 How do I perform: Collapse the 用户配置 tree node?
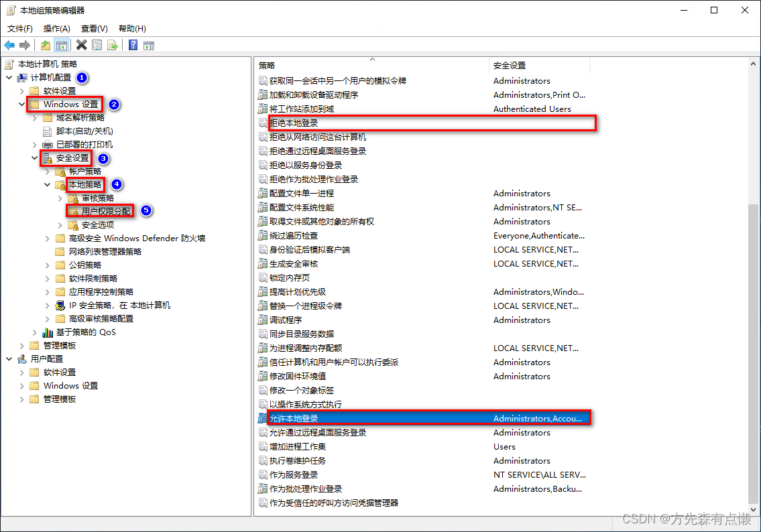click(9, 359)
